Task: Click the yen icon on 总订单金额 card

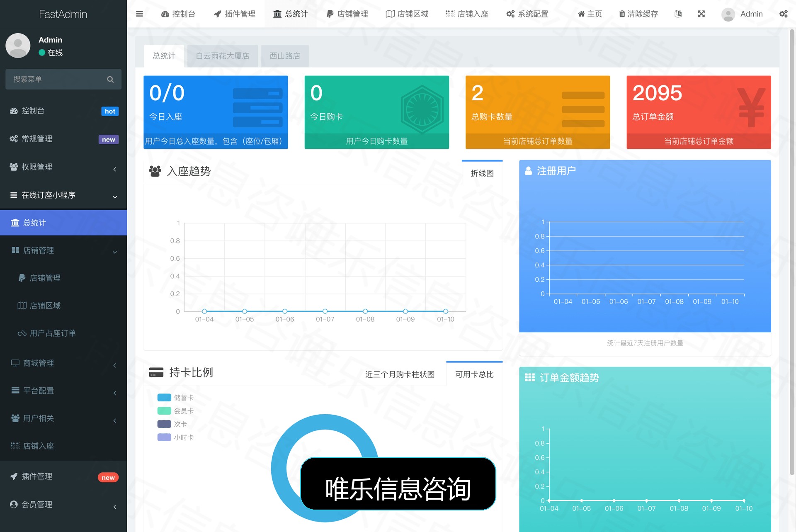Action: [x=751, y=107]
